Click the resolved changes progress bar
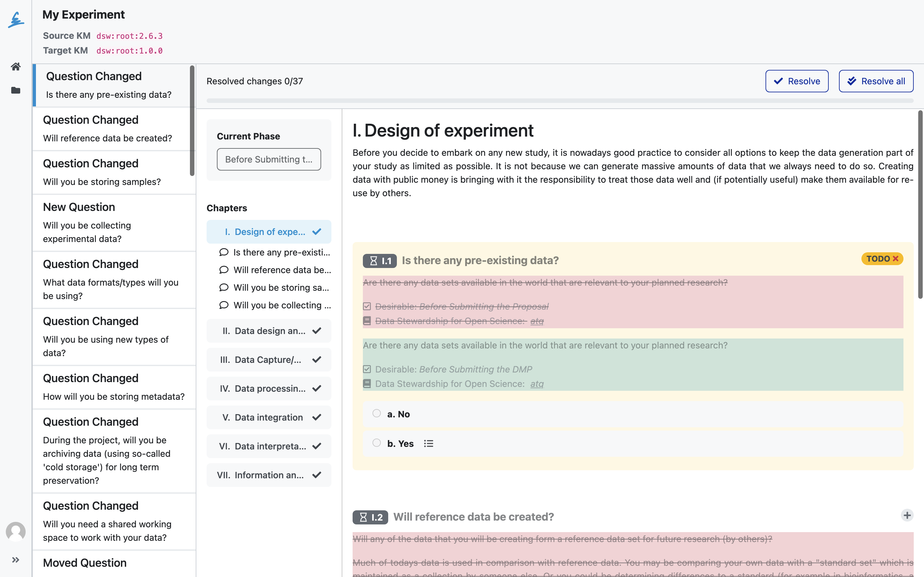This screenshot has width=924, height=577. coord(560,101)
